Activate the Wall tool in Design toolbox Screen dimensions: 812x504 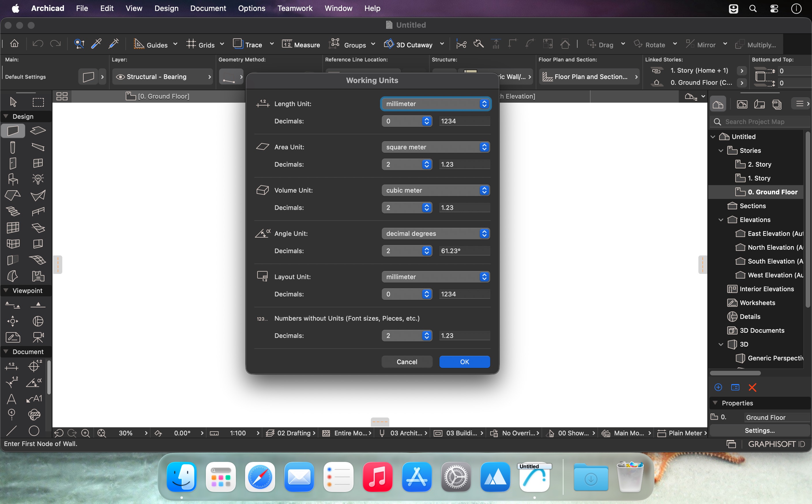pos(13,131)
